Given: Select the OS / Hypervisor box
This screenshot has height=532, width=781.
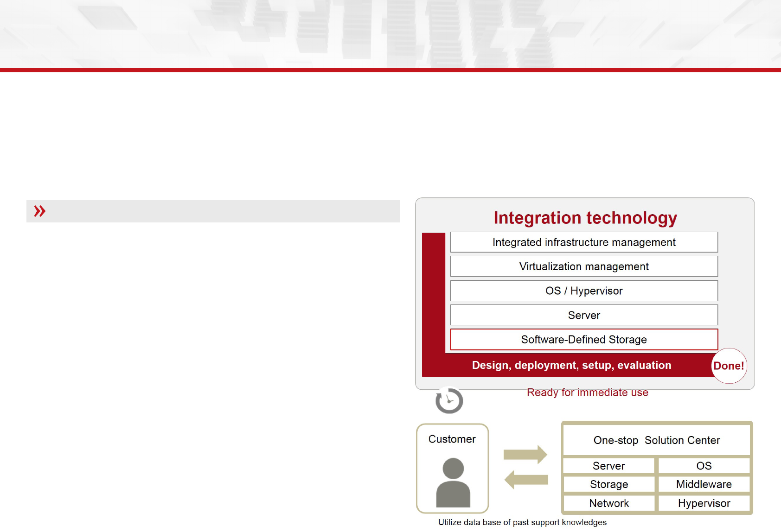Looking at the screenshot, I should 584,291.
